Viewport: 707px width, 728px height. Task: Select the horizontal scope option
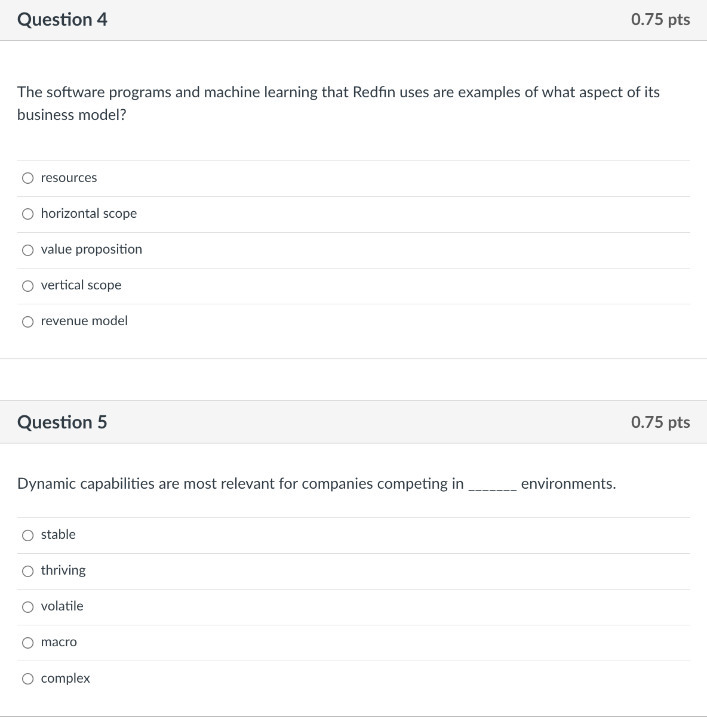click(x=27, y=213)
